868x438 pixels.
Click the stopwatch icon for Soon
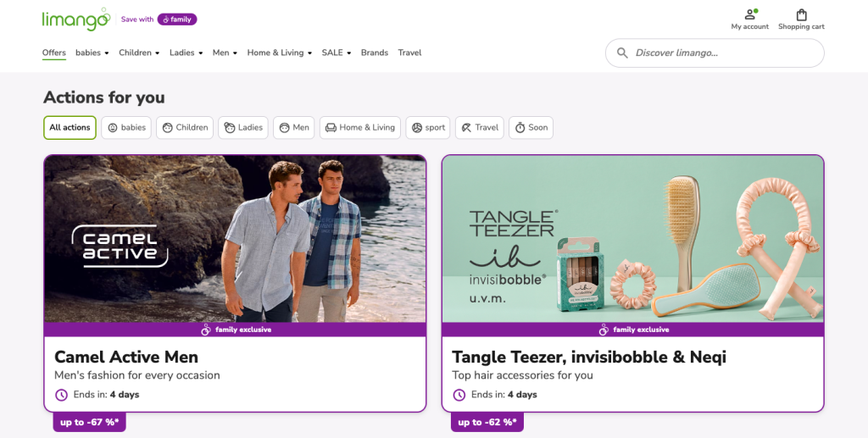tap(520, 128)
